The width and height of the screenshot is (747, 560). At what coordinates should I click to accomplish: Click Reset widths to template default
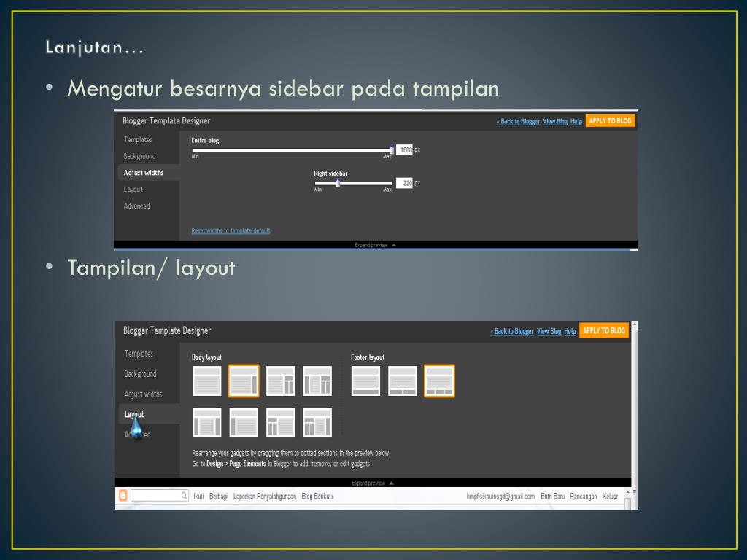point(231,231)
